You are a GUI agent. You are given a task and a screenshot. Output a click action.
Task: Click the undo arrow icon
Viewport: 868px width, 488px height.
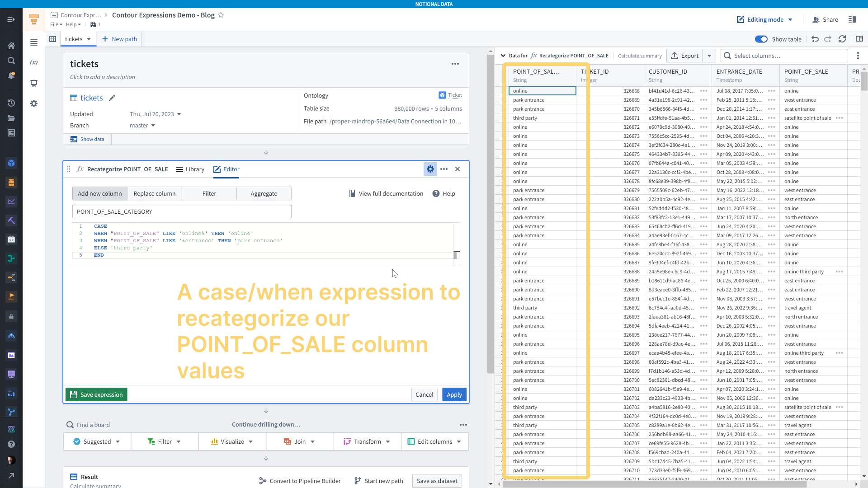(x=815, y=39)
